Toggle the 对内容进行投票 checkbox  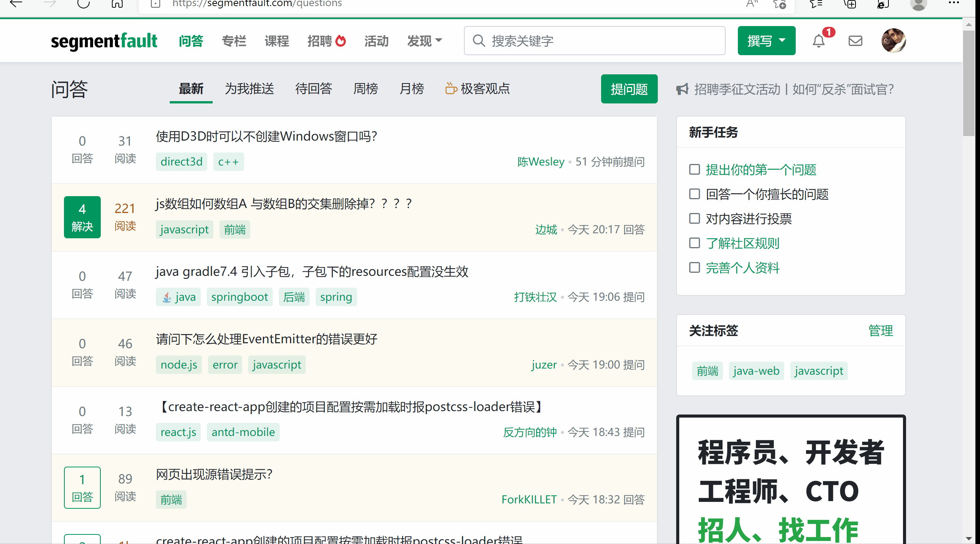coord(694,218)
